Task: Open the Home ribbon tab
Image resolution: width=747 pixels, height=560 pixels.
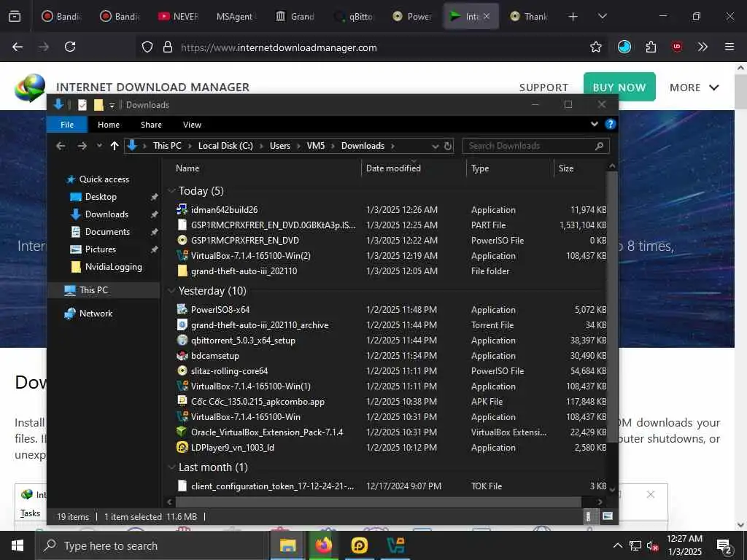Action: pos(109,125)
